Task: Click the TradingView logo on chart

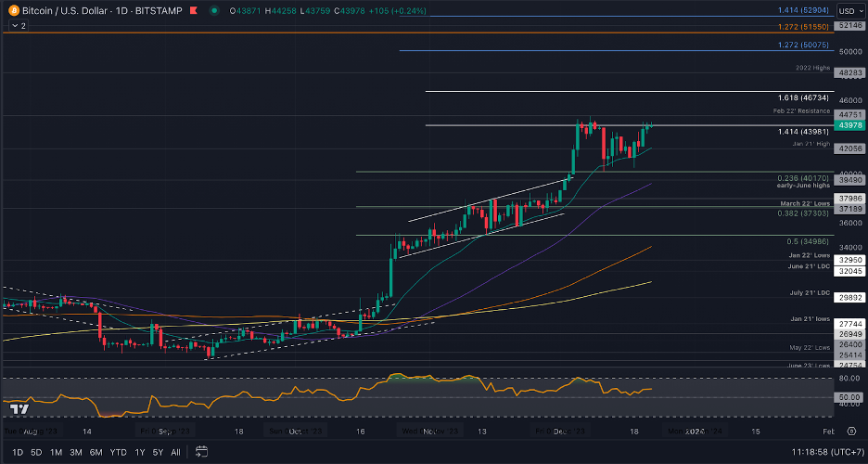Action: (19, 408)
